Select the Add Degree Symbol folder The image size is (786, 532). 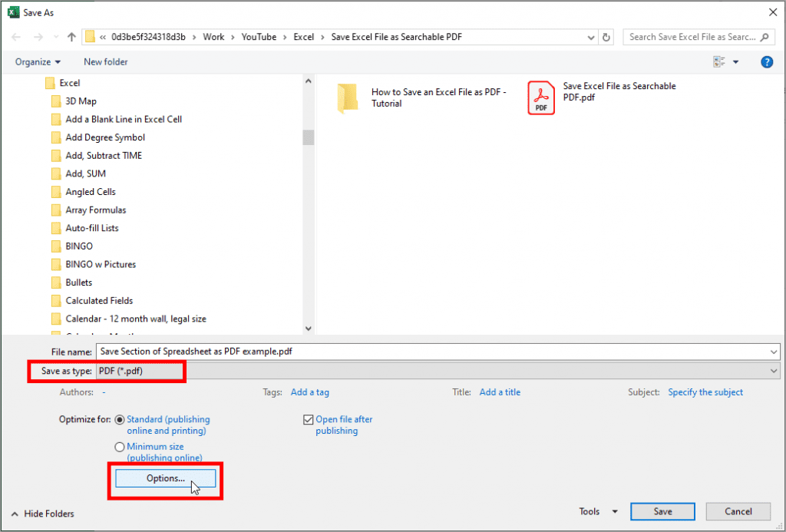[x=98, y=137]
